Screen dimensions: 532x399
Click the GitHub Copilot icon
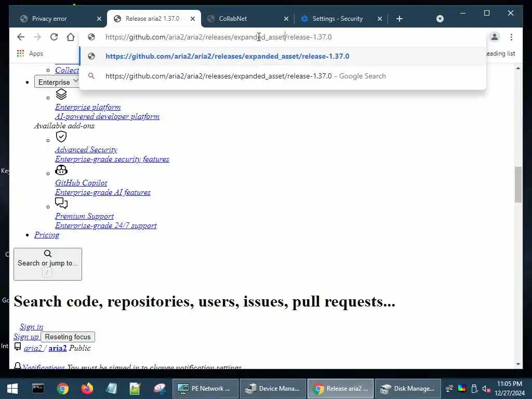click(x=61, y=170)
